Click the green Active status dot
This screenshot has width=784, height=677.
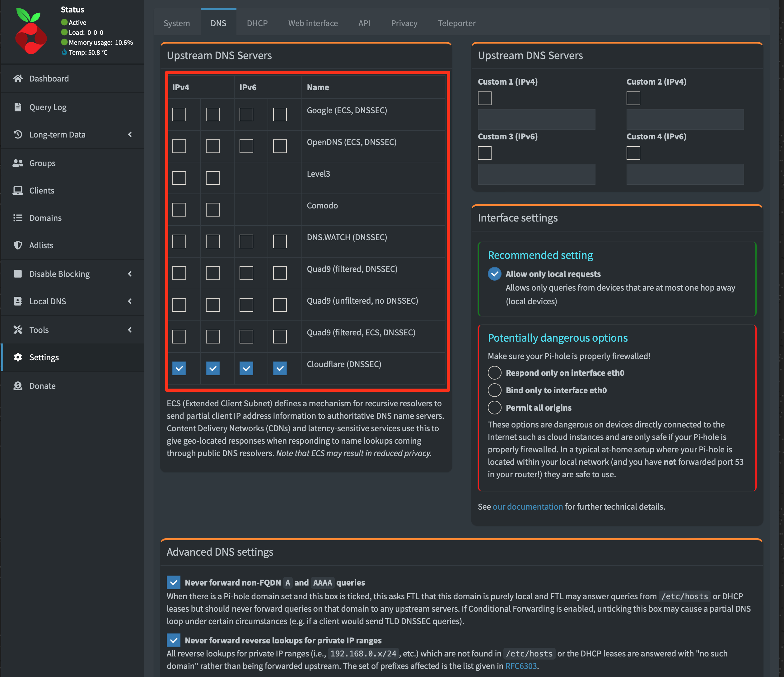(x=64, y=22)
